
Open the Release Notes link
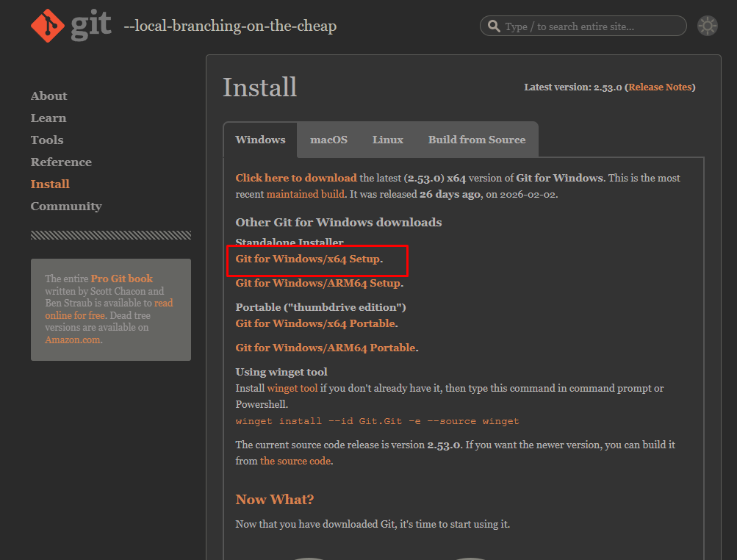coord(660,87)
